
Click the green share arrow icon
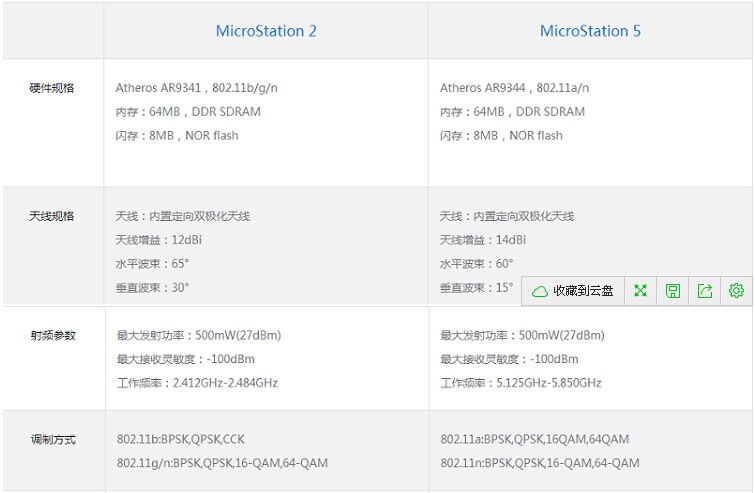coord(705,291)
